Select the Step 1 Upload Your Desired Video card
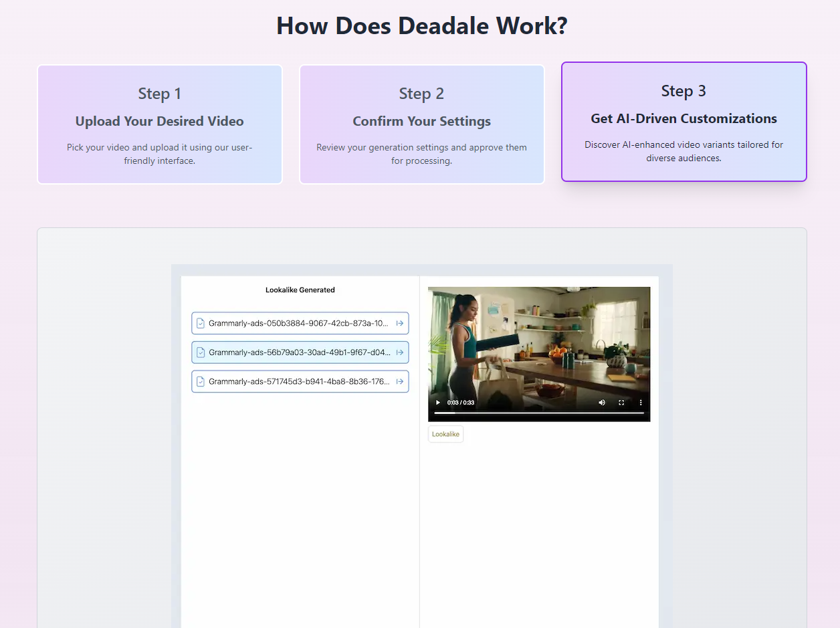 (x=160, y=124)
